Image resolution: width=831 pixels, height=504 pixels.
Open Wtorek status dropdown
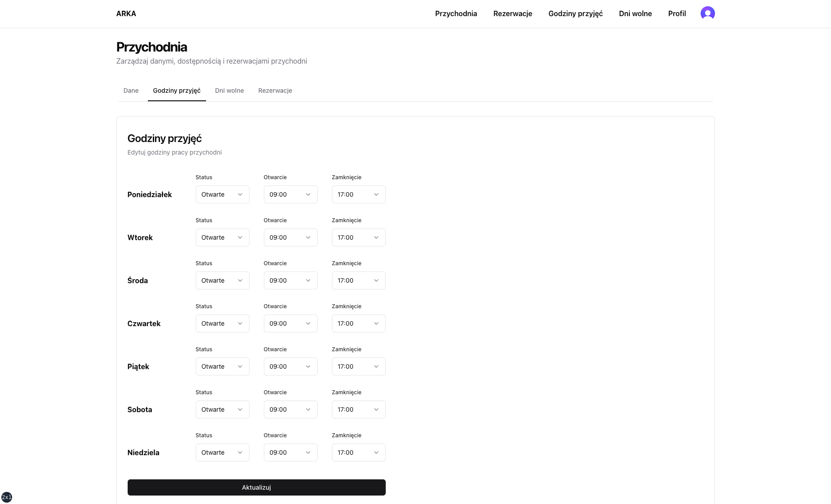tap(222, 237)
